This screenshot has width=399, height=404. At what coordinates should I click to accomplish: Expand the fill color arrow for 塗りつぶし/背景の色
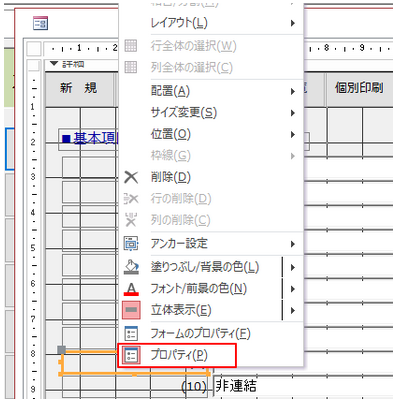(x=292, y=267)
